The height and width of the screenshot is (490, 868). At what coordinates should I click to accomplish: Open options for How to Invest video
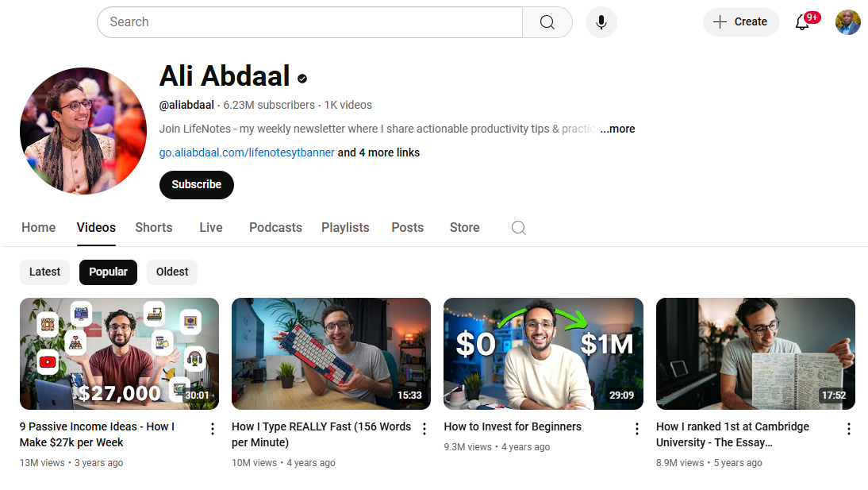coord(636,429)
